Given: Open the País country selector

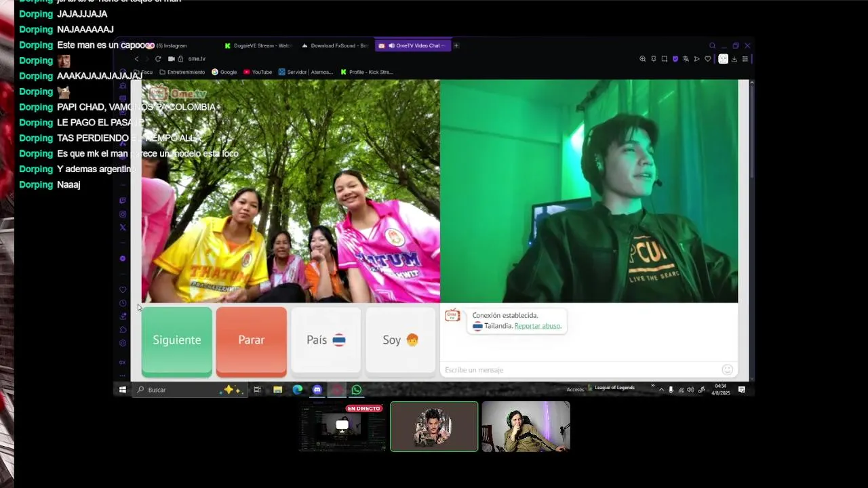Looking at the screenshot, I should tap(326, 340).
